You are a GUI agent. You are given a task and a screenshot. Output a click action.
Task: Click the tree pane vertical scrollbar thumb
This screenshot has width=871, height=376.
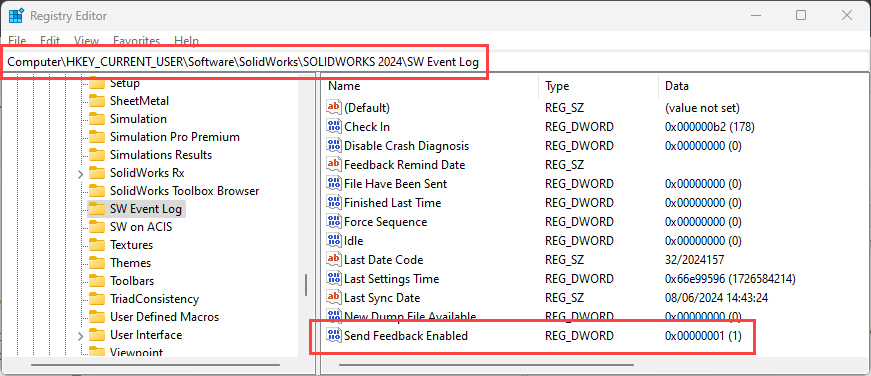coord(306,285)
